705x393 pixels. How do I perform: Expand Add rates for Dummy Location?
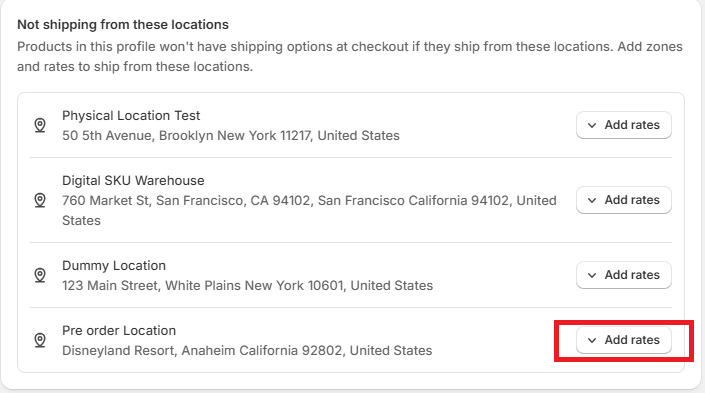624,275
